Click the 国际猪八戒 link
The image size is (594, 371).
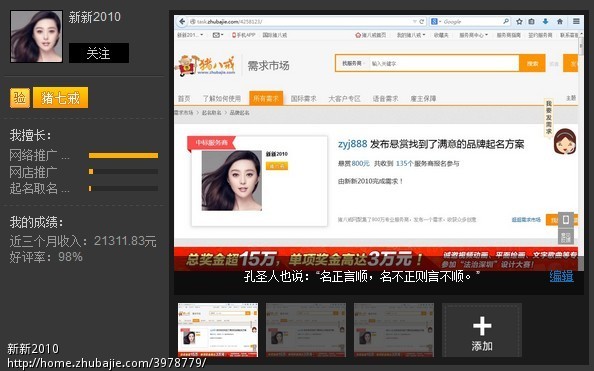click(275, 35)
